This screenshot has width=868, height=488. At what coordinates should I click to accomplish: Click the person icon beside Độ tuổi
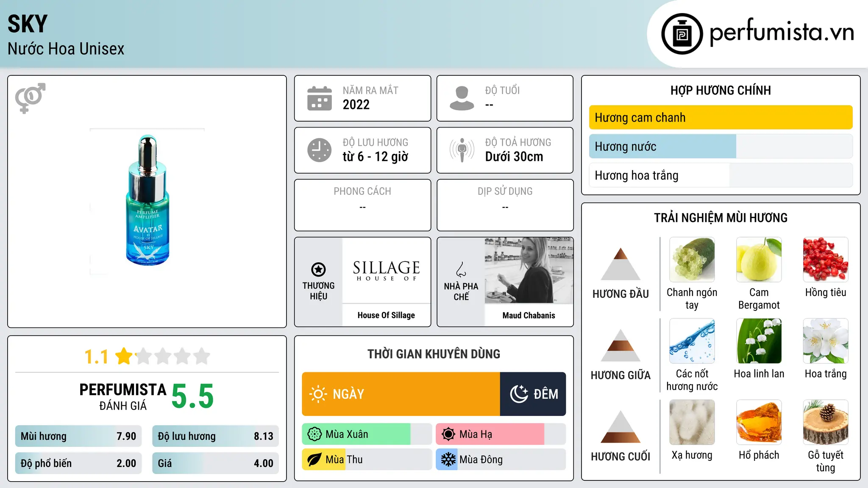point(462,98)
